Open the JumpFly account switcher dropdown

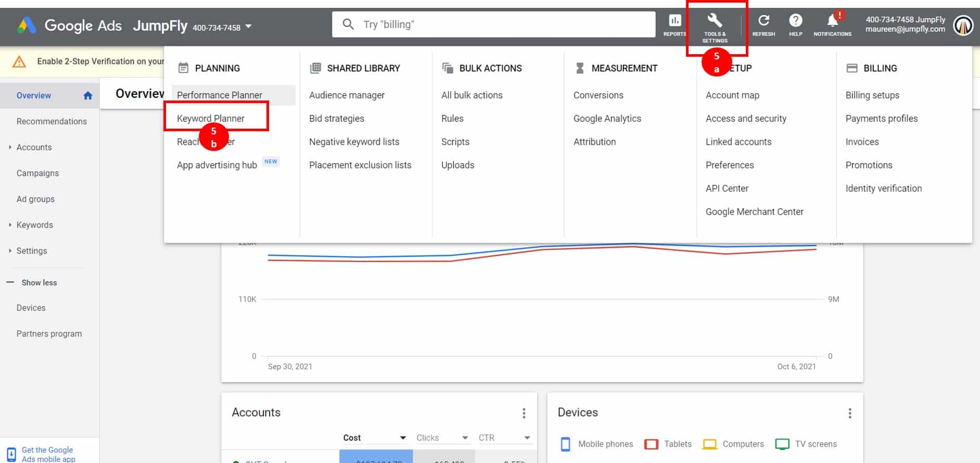pos(249,26)
